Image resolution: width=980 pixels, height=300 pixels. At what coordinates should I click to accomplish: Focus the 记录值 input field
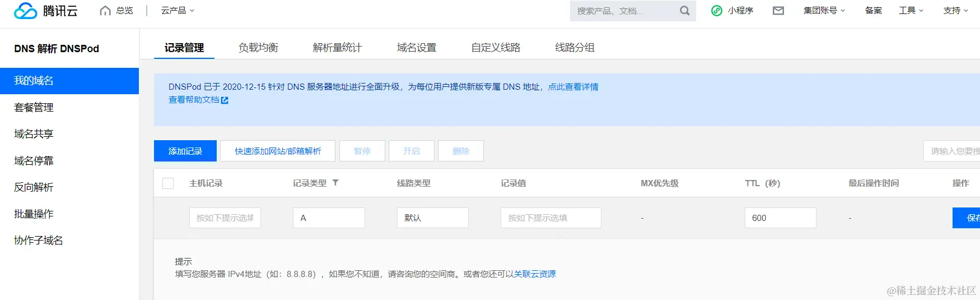pos(551,218)
